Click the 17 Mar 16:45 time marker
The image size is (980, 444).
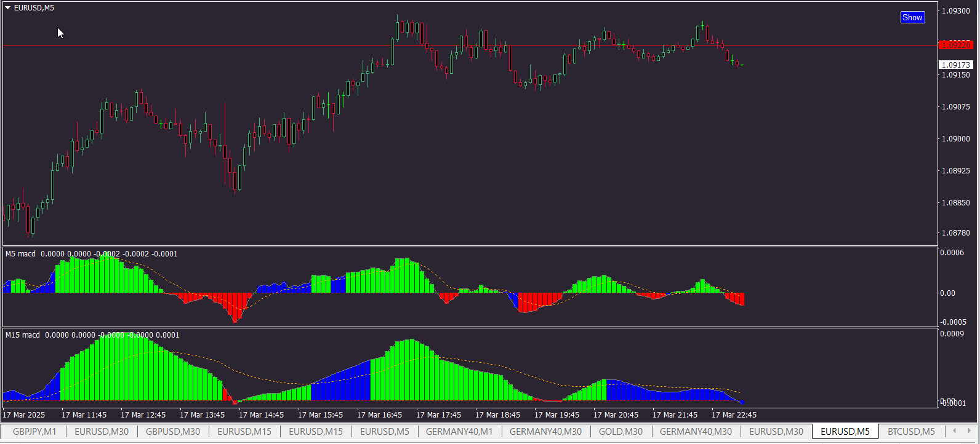click(379, 414)
